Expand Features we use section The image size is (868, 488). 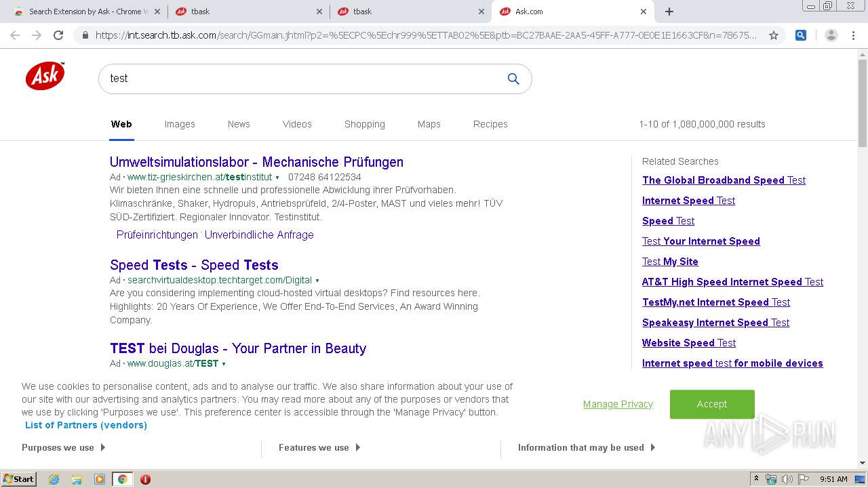click(x=319, y=447)
